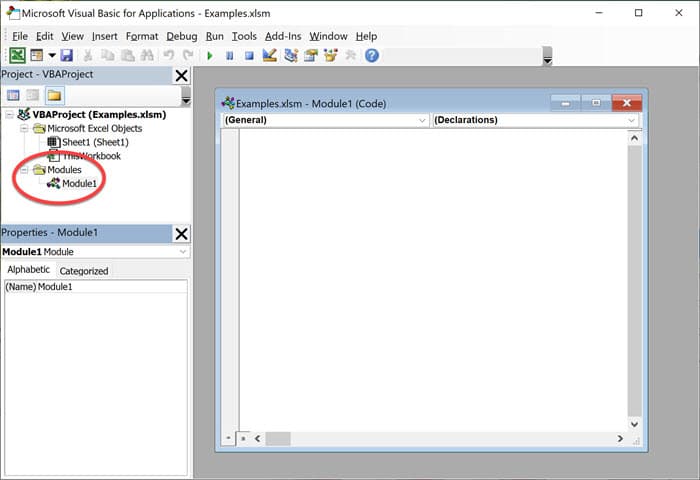
Task: Collapse the Modules folder expander
Action: tap(24, 170)
